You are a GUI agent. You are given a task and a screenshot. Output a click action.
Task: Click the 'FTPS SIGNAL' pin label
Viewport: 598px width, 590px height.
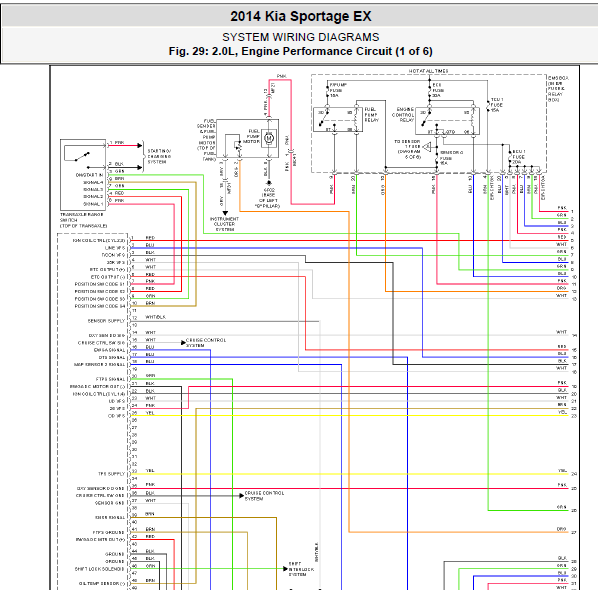point(110,379)
